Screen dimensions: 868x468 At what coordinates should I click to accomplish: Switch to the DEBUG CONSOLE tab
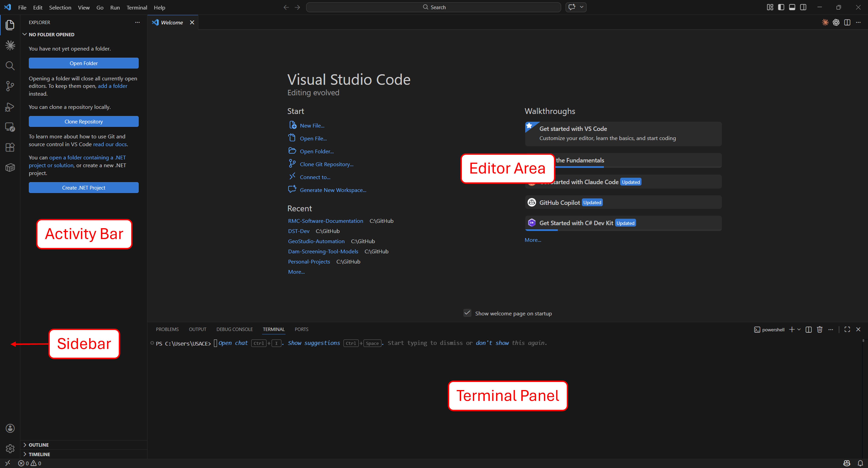click(235, 329)
